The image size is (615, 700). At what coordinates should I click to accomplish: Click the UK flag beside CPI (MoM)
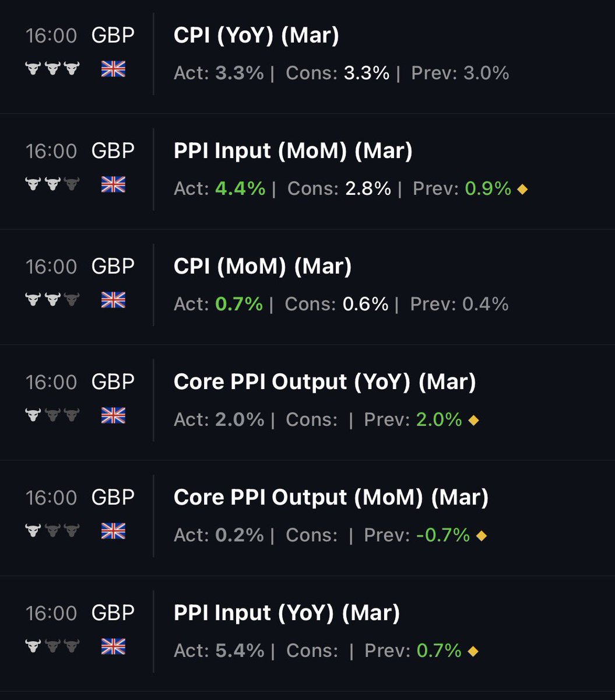(x=113, y=300)
